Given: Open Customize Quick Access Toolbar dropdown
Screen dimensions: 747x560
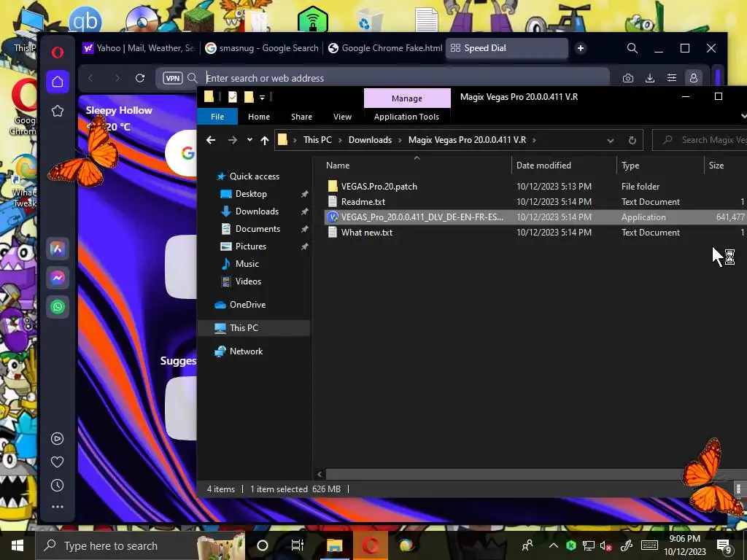Looking at the screenshot, I should pyautogui.click(x=262, y=98).
